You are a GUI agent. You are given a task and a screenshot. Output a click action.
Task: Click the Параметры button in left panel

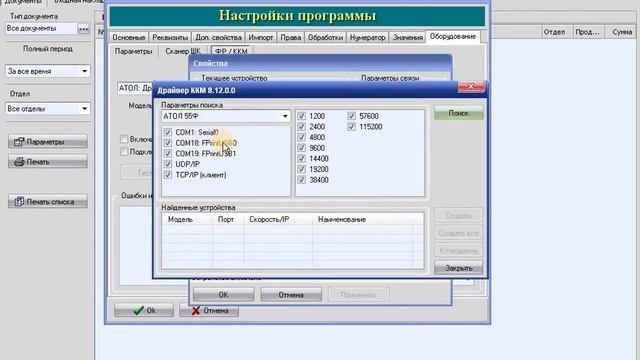pos(48,142)
